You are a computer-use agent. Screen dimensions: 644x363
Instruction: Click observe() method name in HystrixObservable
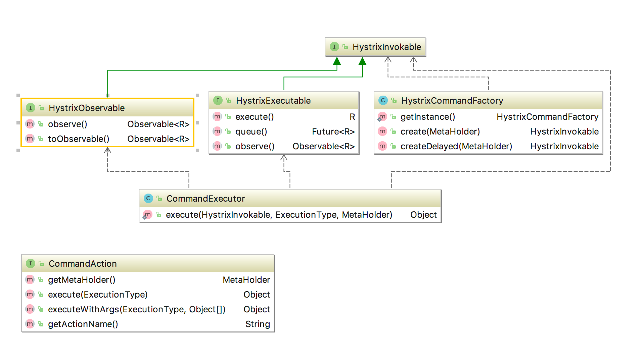click(x=67, y=124)
